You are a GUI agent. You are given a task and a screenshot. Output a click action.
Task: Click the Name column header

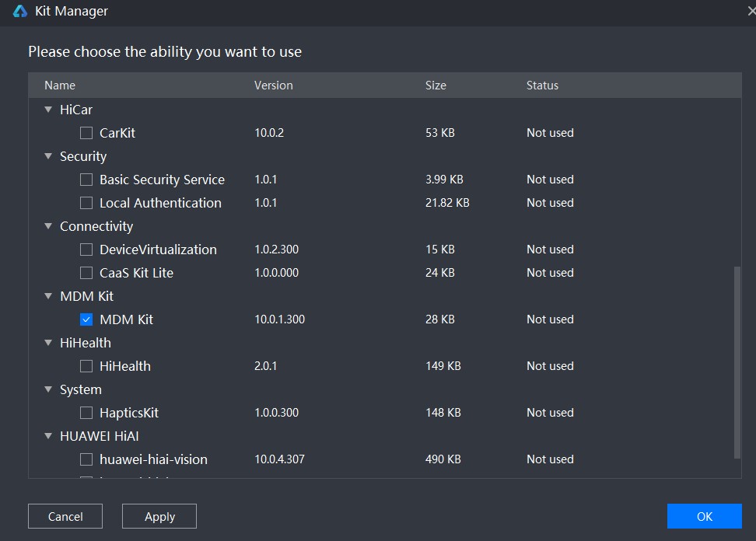60,86
